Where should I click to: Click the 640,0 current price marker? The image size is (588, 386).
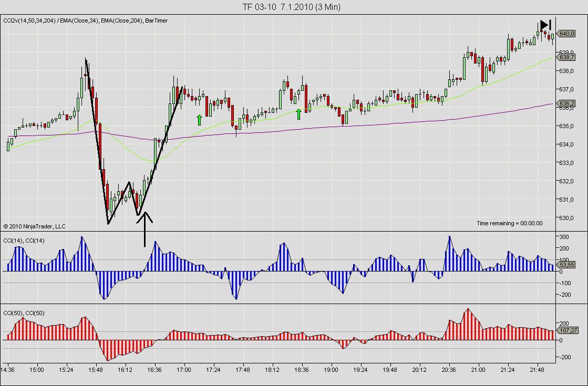[566, 34]
